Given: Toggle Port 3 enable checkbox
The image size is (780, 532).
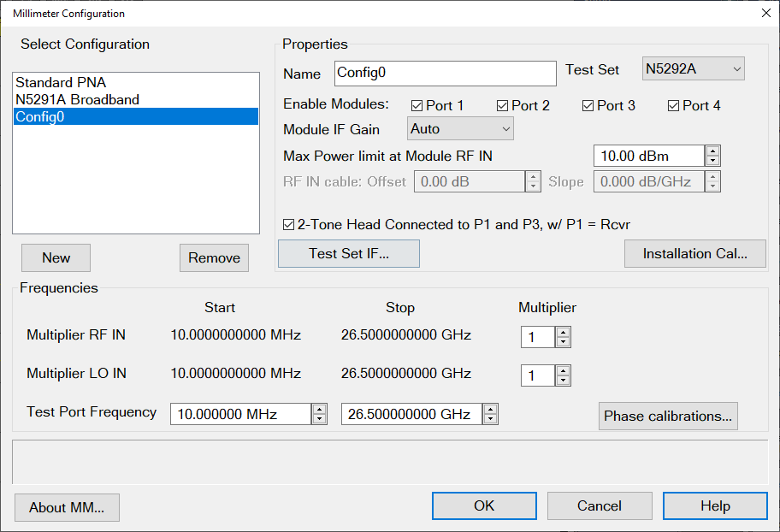Looking at the screenshot, I should 588,106.
